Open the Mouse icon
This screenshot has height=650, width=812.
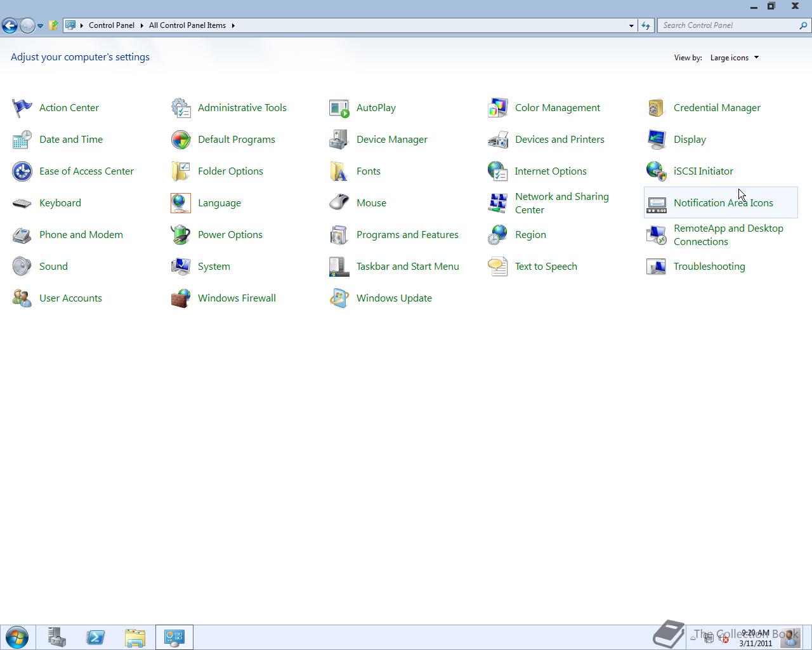pos(339,203)
